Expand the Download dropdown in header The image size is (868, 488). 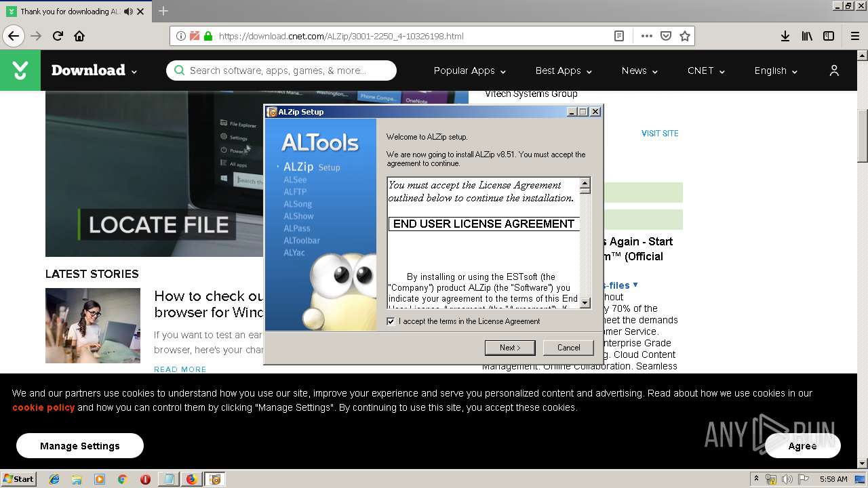tap(94, 70)
